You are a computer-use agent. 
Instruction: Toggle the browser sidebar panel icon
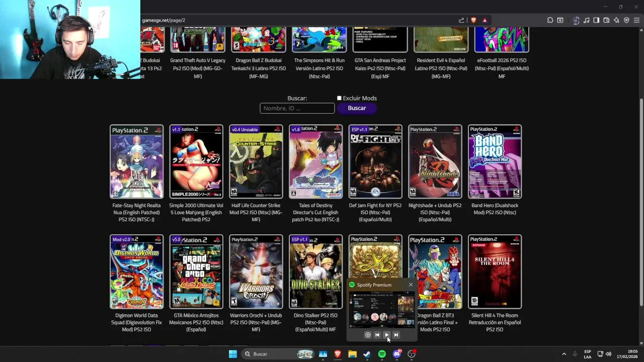tap(596, 20)
